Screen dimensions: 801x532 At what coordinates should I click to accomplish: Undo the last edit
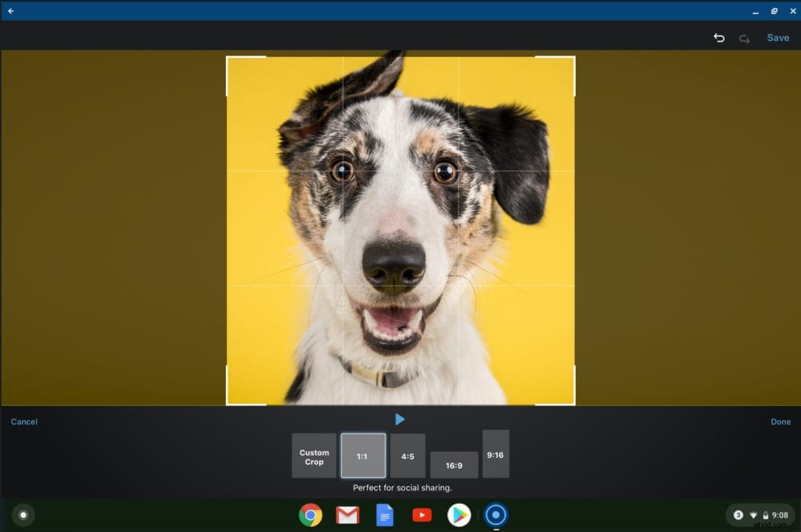pos(719,38)
